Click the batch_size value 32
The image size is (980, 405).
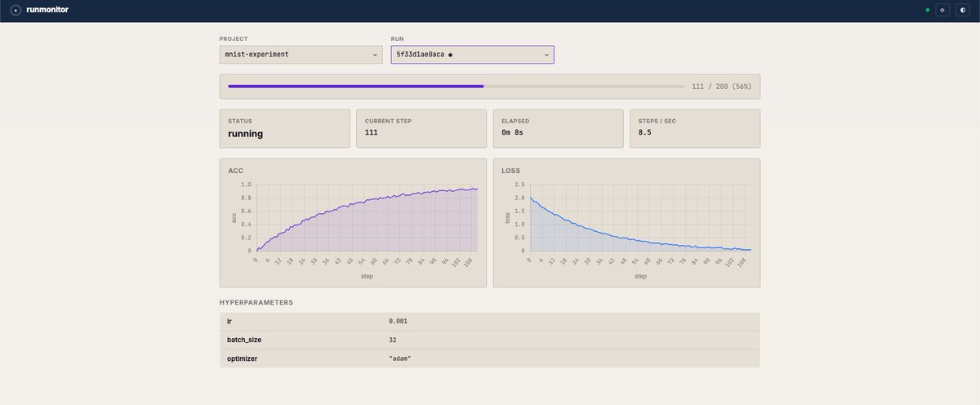click(x=393, y=340)
